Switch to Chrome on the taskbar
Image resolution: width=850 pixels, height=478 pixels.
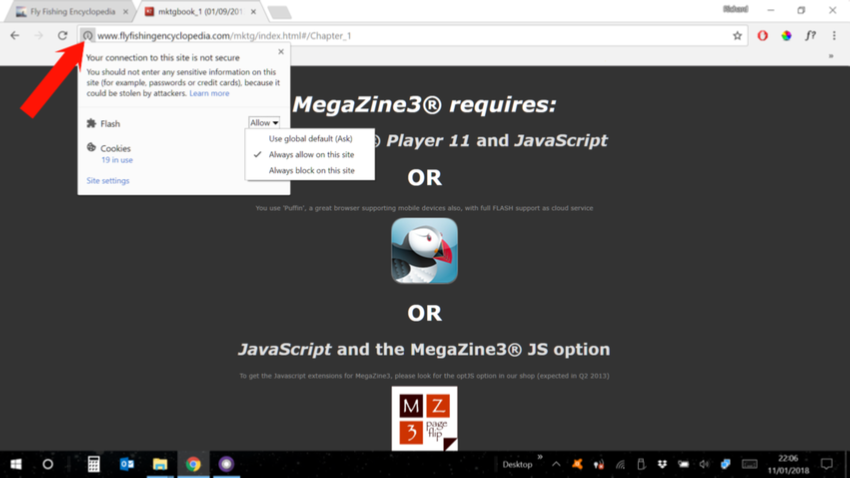pos(193,464)
